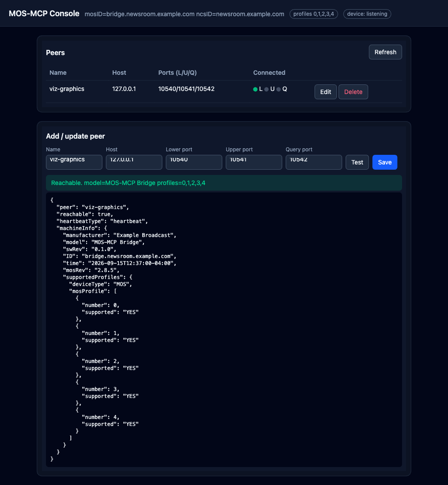Click the '"model": "MOS-MCP Bridge"' JSON line
Screen dimensions: 448x485
click(104, 242)
